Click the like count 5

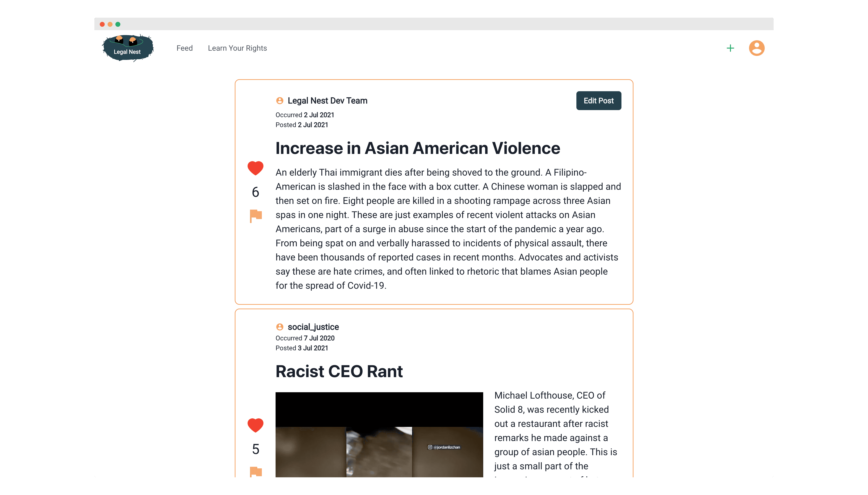tap(255, 449)
